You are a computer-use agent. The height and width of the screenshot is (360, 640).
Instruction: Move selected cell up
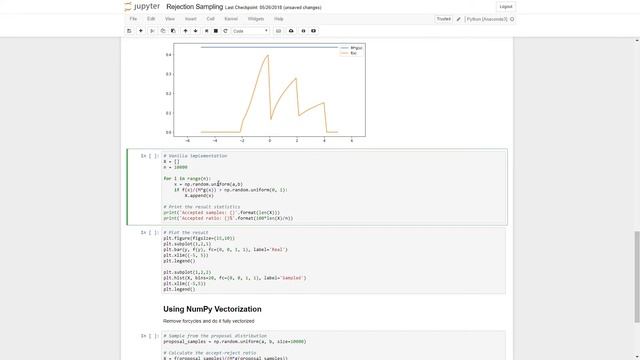pyautogui.click(x=185, y=31)
